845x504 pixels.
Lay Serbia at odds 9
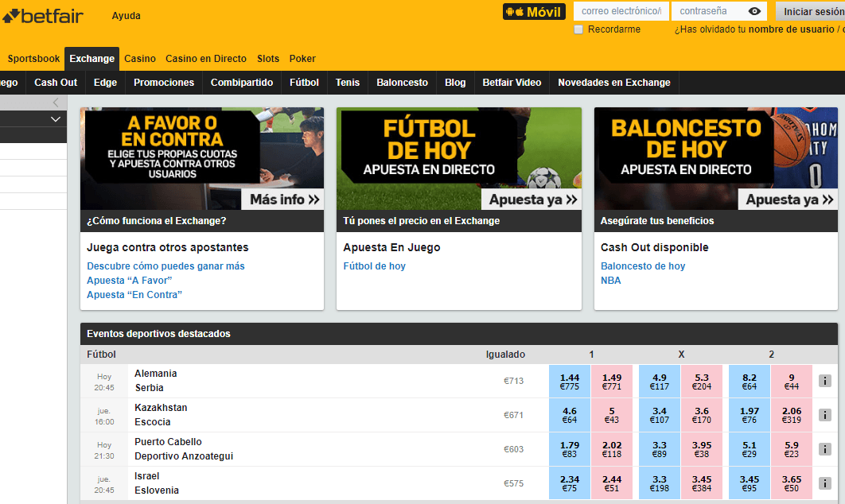coord(792,382)
